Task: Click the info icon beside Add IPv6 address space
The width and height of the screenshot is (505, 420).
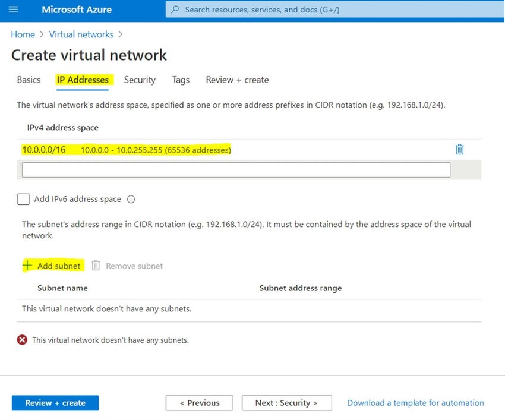Action: tap(131, 199)
